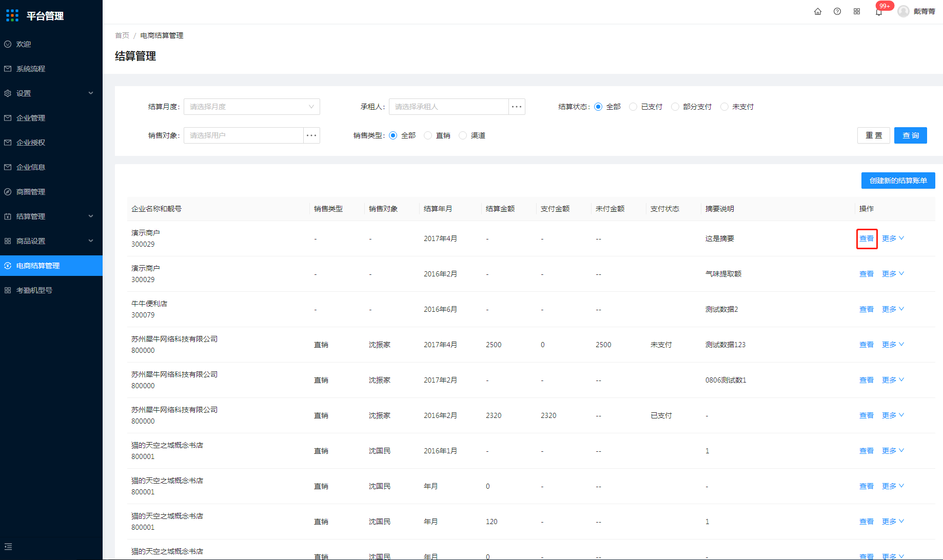Click 创建新的结算账单 button
Screen dimensions: 943x560
[x=898, y=181]
